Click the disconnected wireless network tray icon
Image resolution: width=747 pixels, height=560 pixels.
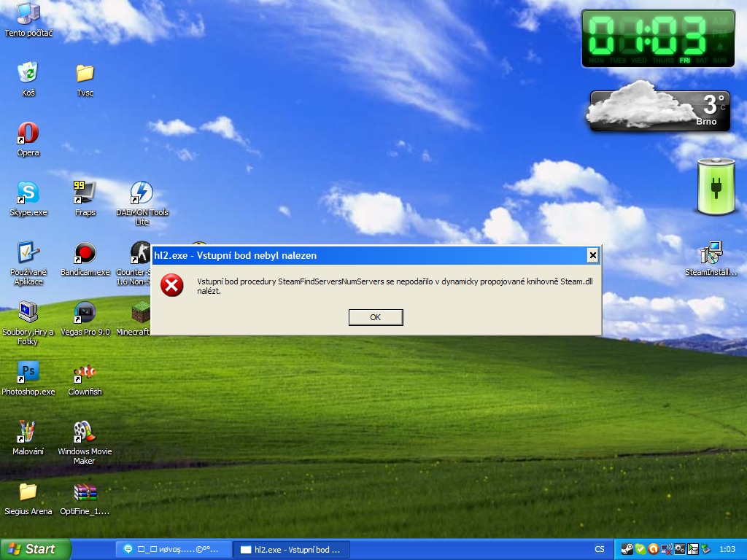667,549
